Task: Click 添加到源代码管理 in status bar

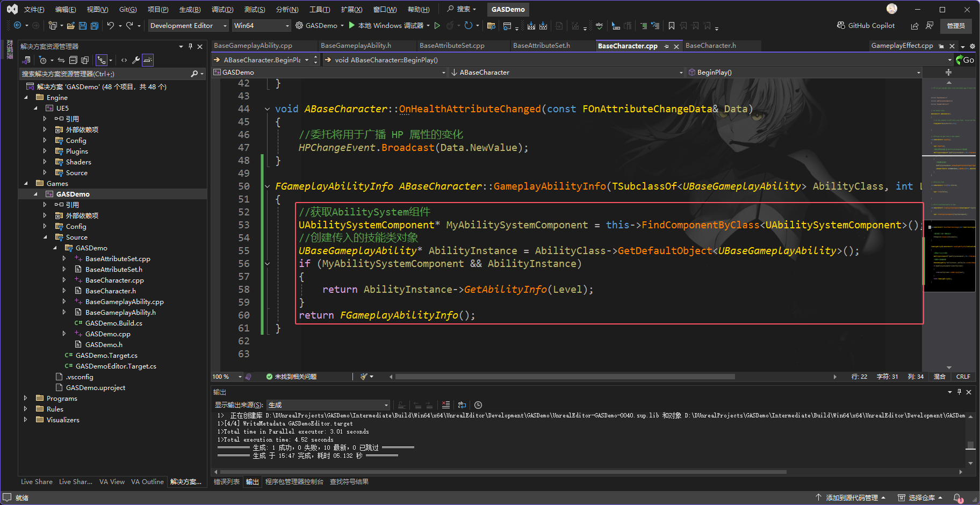Action: click(852, 498)
